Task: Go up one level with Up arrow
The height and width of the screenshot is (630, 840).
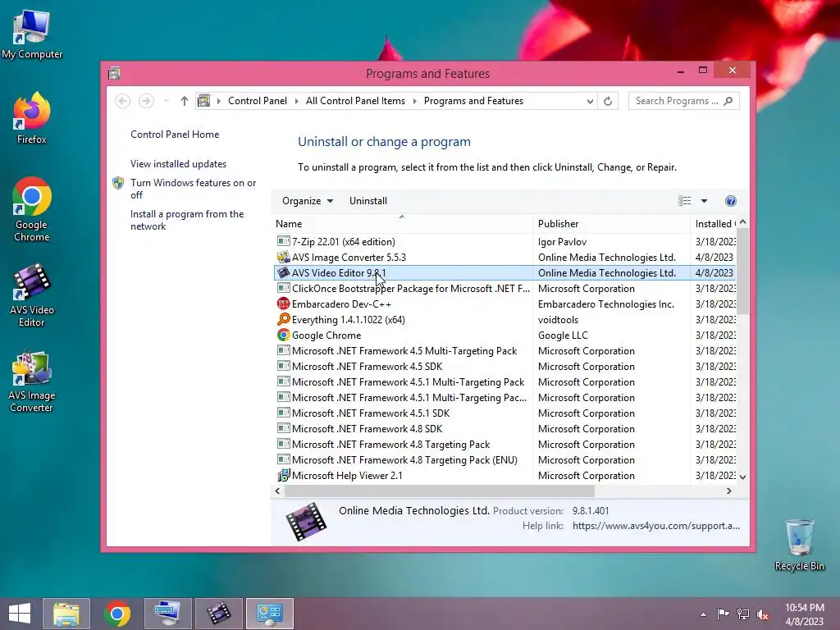Action: pos(185,101)
